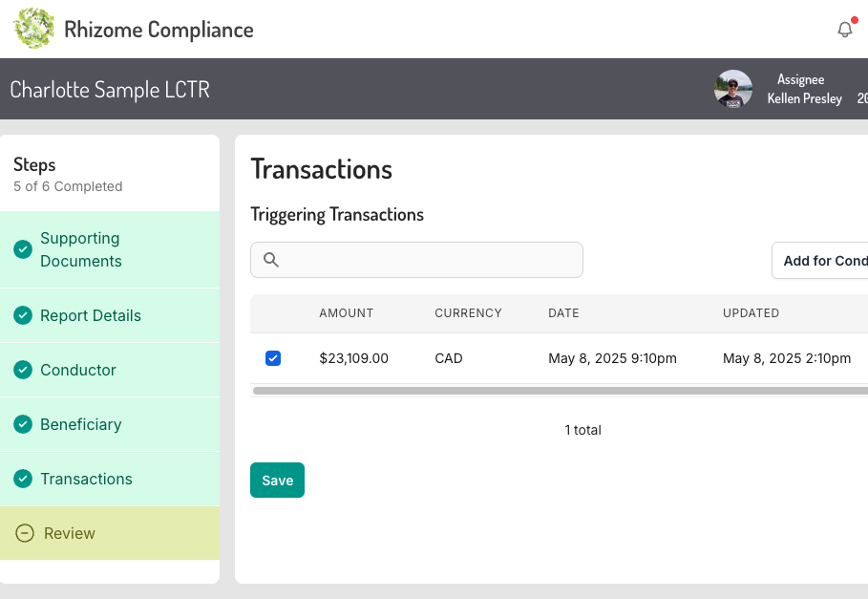Click the Report Details checkmark icon
The width and height of the screenshot is (868, 599).
click(x=23, y=315)
